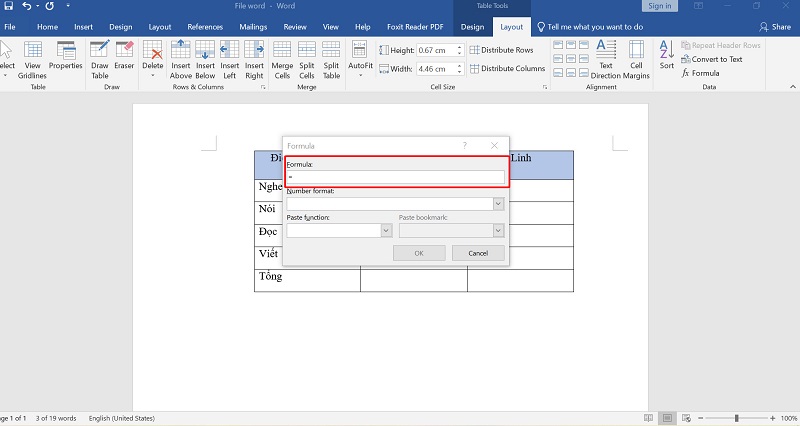Open the Customize Quick Access Toolbar arrow
Screen dimensions: 800x426
(68, 6)
